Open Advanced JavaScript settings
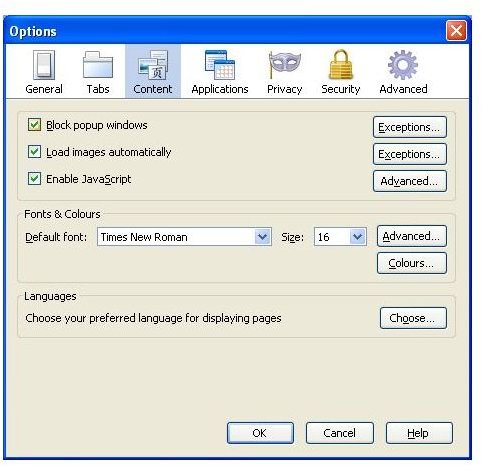The image size is (482, 466). pos(410,181)
